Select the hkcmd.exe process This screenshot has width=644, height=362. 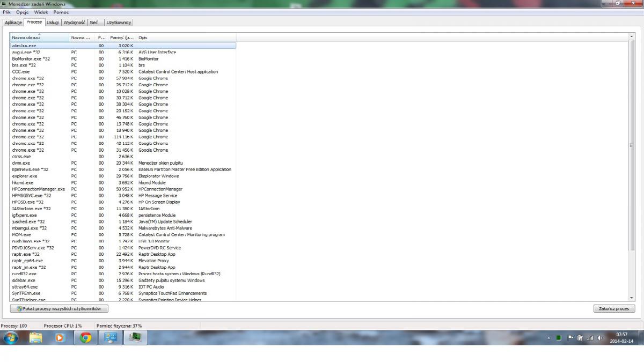pos(123,182)
